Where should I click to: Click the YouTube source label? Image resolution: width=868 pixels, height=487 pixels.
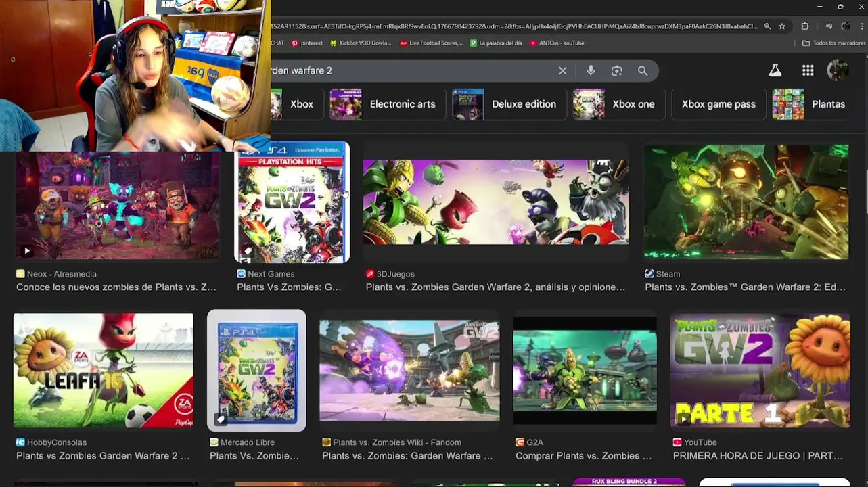point(695,442)
